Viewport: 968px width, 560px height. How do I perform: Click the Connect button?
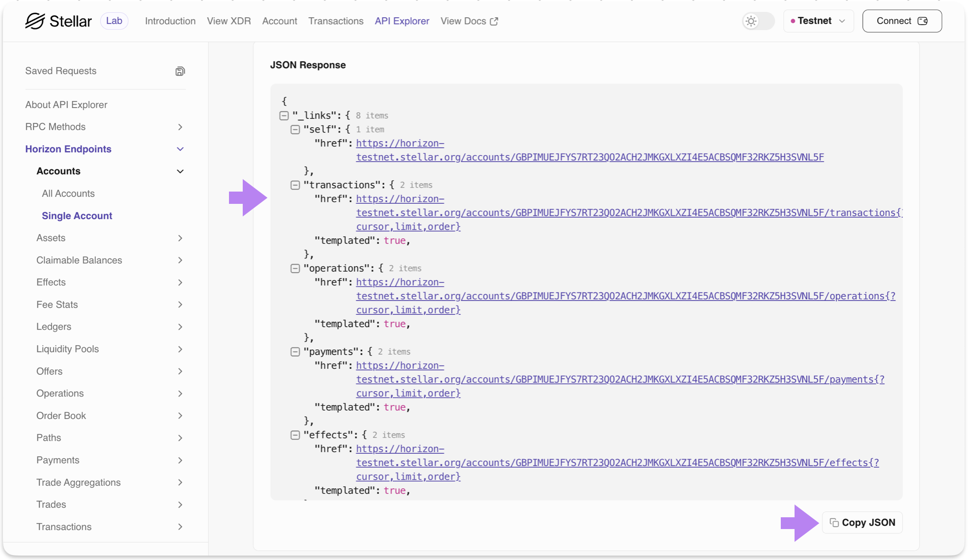coord(902,21)
